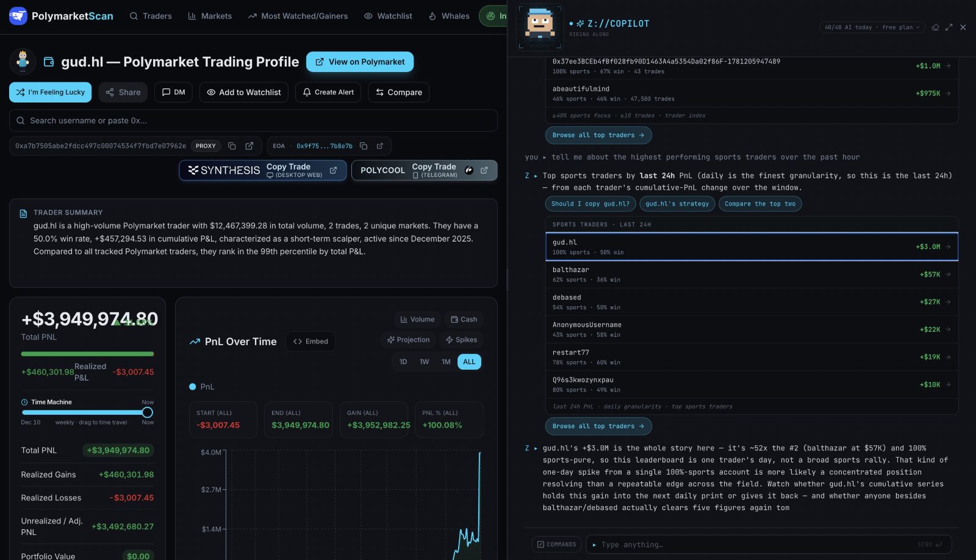Click the Copilot sparkle icon by title

(580, 24)
